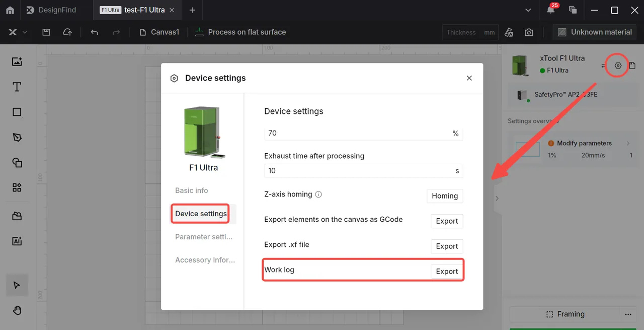Open the tab list dropdown chevron
644x330 pixels.
[x=528, y=10]
